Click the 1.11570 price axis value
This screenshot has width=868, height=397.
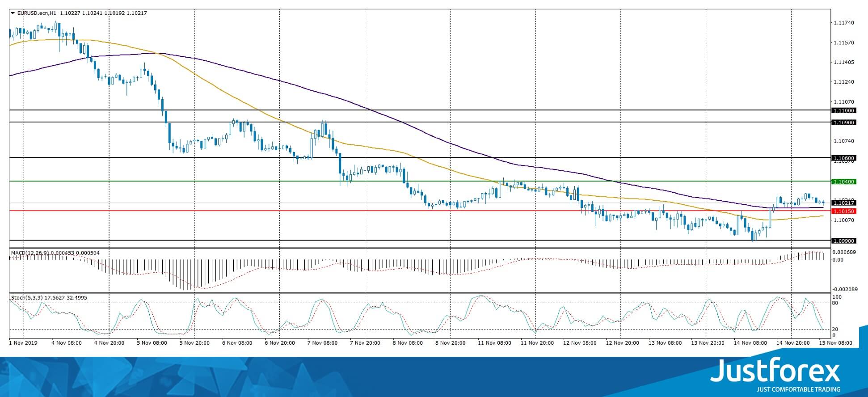pos(843,43)
